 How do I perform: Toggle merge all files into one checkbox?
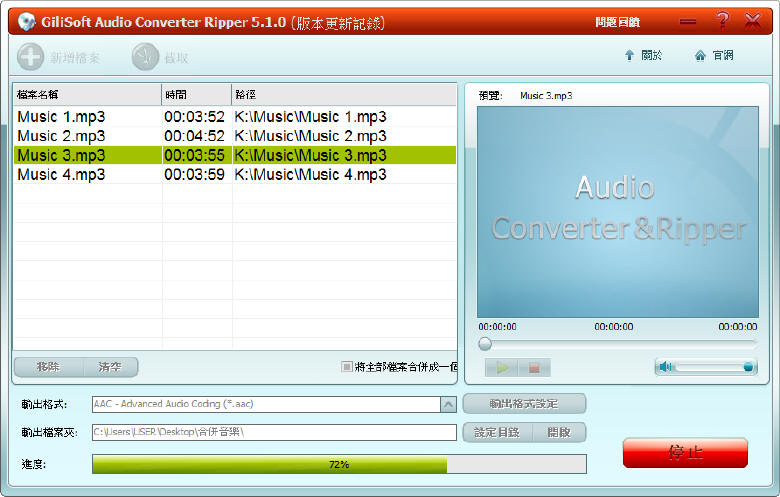[347, 367]
